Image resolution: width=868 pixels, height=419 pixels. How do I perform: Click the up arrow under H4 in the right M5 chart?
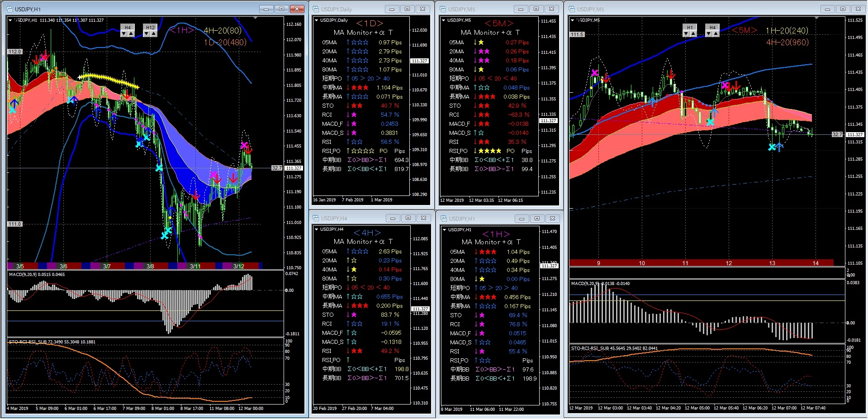[x=716, y=34]
